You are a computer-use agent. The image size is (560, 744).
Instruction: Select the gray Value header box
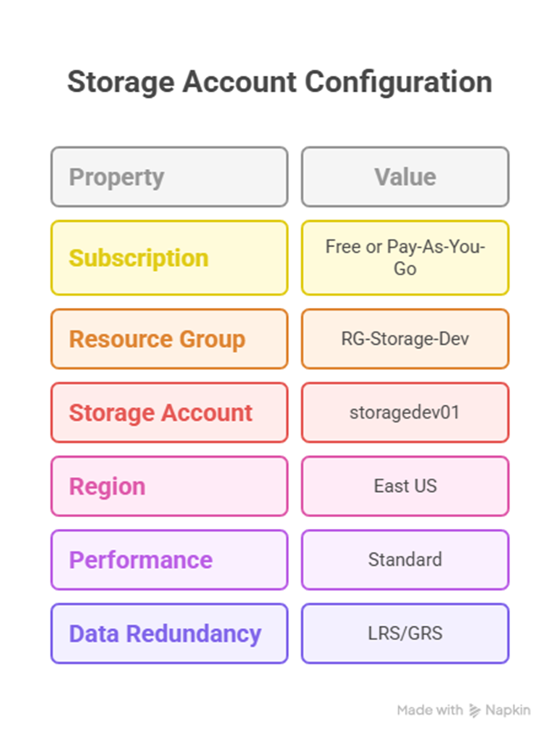click(x=405, y=177)
